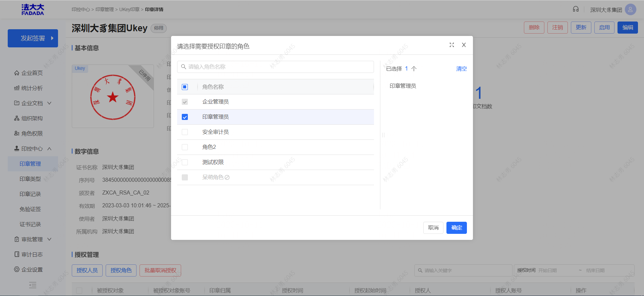
Task: Click the org-tree icon beside 组织架构
Action: (x=17, y=118)
